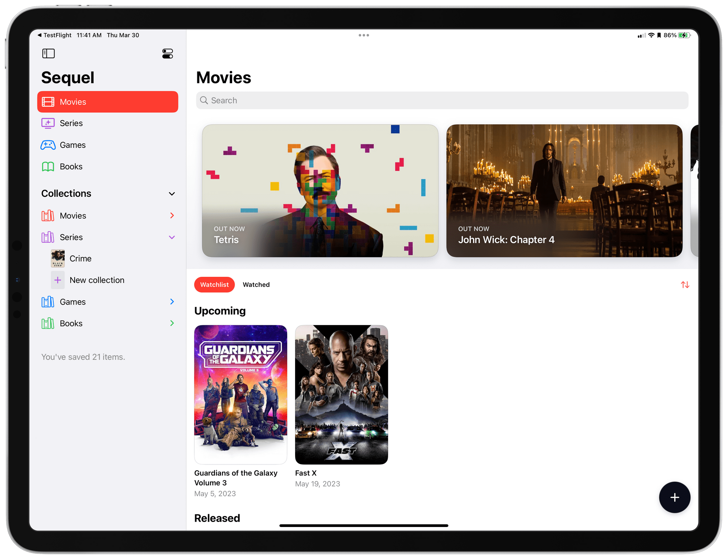Image resolution: width=728 pixels, height=560 pixels.
Task: Click the Collections Series icon
Action: (48, 236)
